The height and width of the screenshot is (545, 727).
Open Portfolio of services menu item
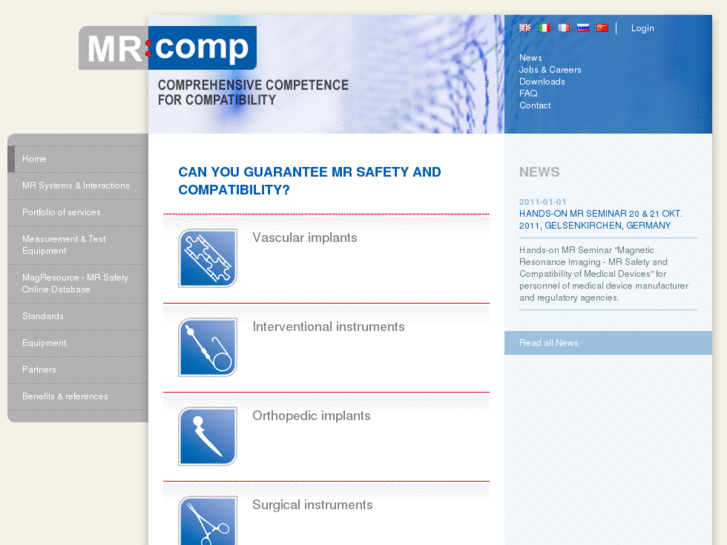pos(78,212)
